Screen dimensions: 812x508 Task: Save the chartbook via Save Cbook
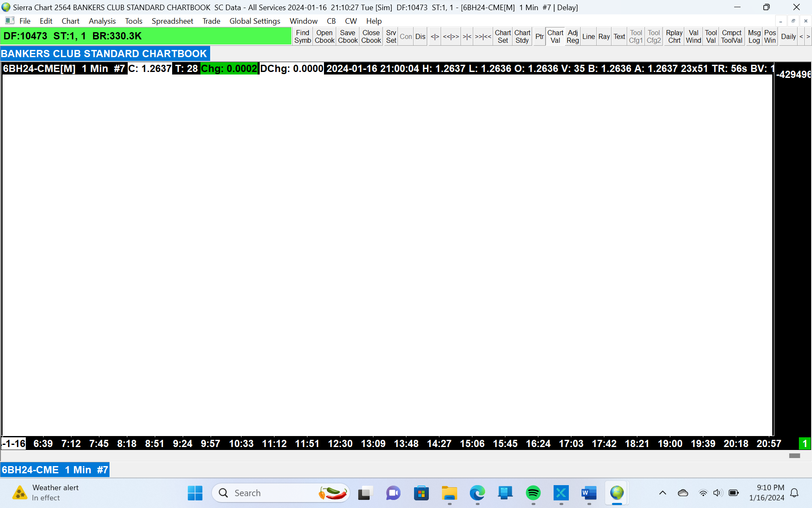point(348,36)
